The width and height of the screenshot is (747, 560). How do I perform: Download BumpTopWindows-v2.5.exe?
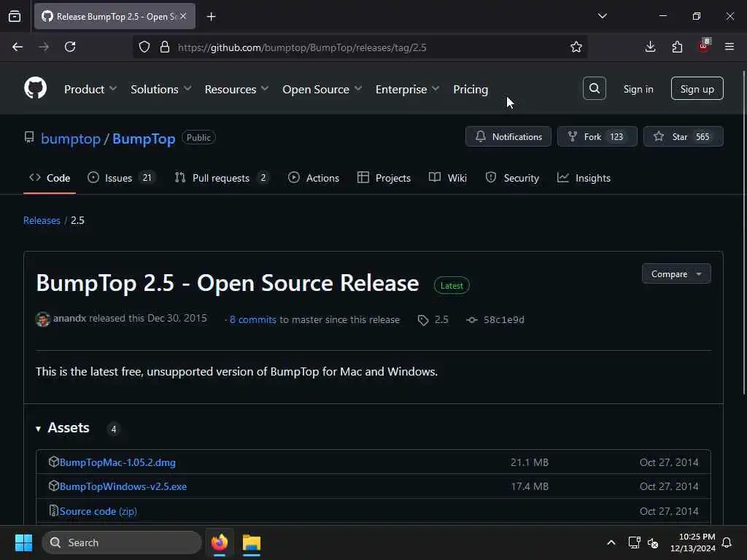(x=123, y=486)
